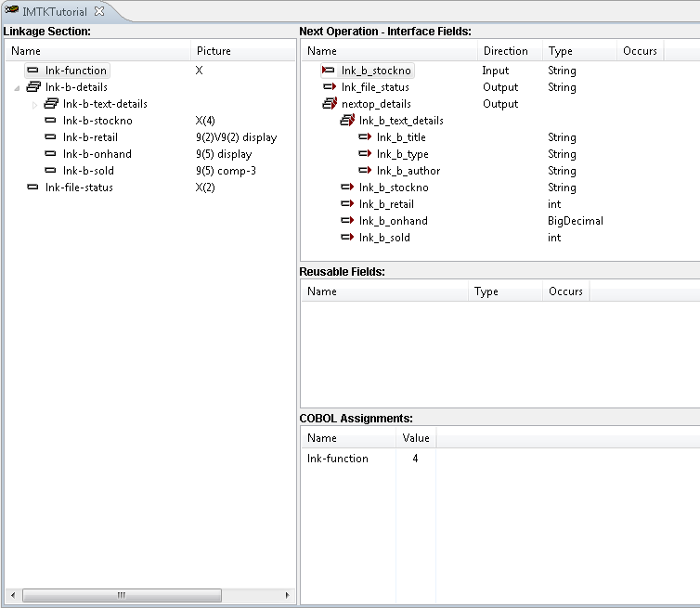Image resolution: width=700 pixels, height=608 pixels.
Task: Click the output icon beside lnk_b_type
Action: pyautogui.click(x=365, y=153)
